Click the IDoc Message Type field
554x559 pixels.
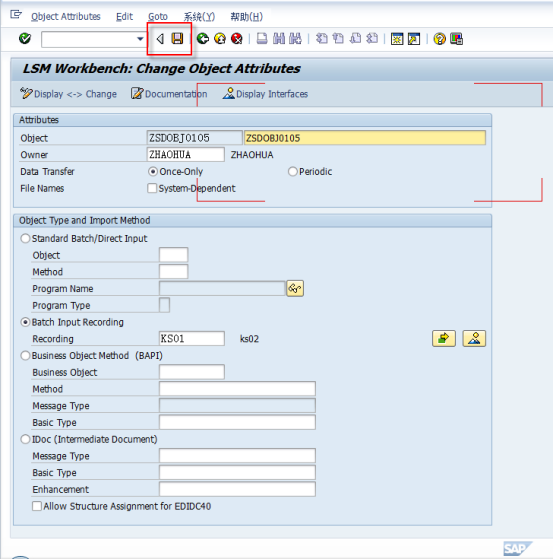(x=237, y=456)
